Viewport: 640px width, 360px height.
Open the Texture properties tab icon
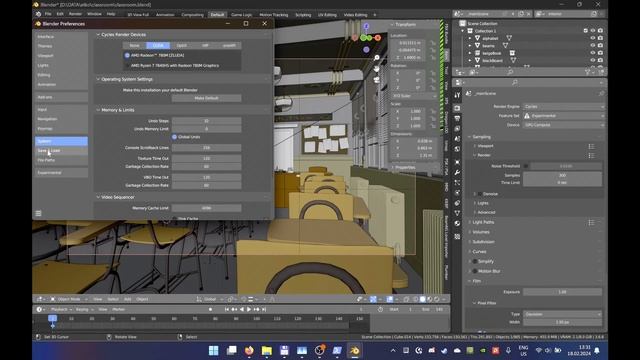457,236
